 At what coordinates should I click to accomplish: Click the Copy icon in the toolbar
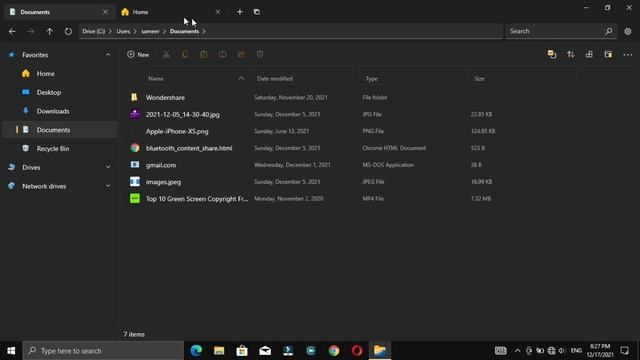[x=185, y=54]
